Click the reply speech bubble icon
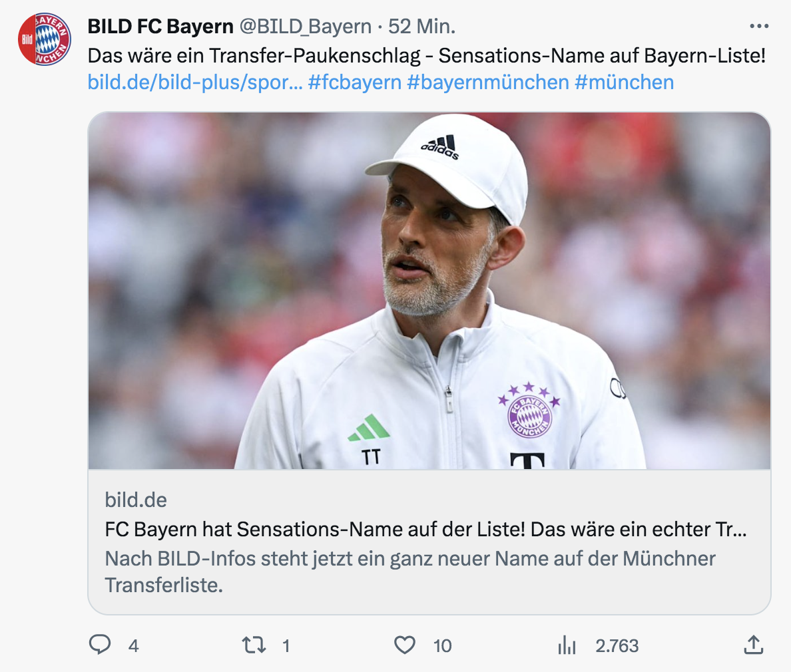 tap(100, 645)
